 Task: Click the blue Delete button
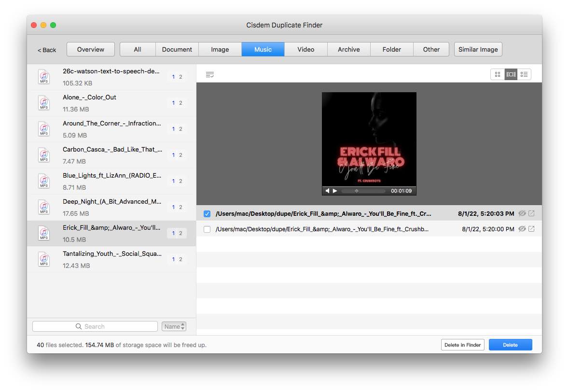point(510,345)
